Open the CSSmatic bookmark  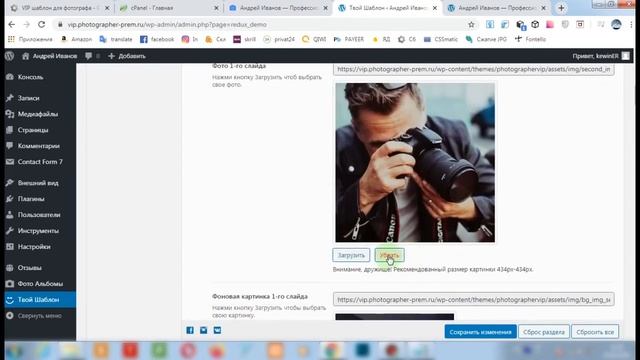[441, 39]
